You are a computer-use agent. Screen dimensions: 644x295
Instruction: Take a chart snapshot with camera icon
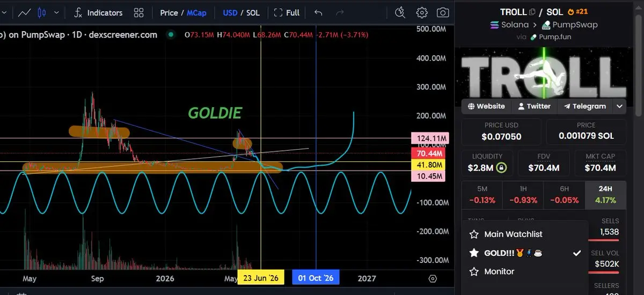(x=443, y=12)
